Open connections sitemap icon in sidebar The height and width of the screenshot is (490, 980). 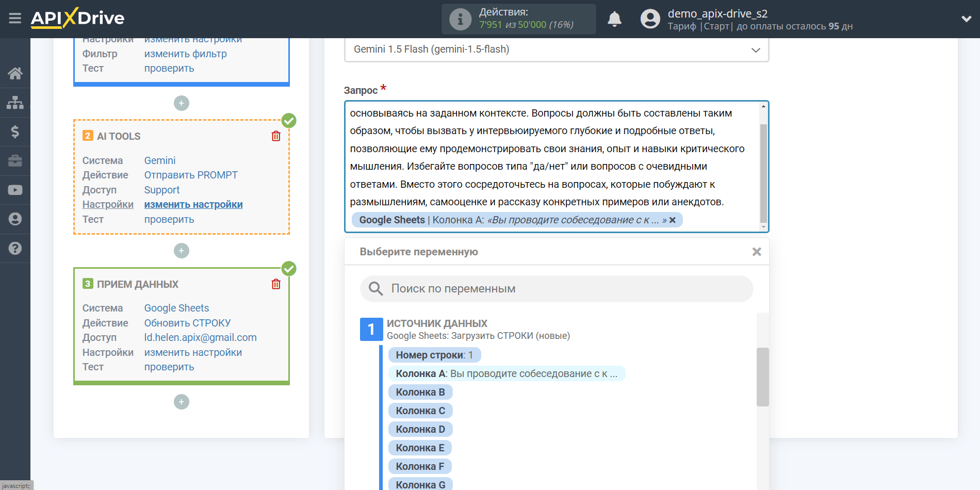click(15, 103)
